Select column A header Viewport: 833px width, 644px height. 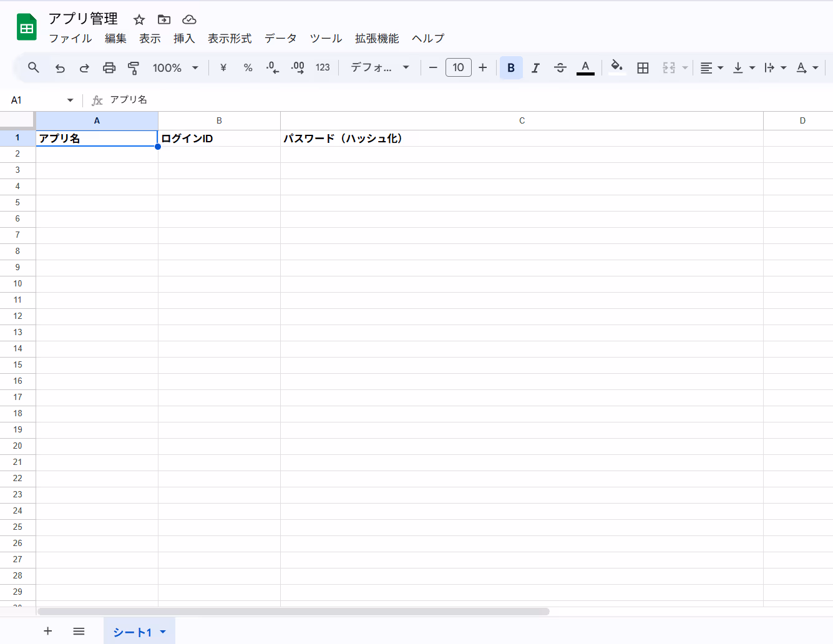(x=97, y=120)
